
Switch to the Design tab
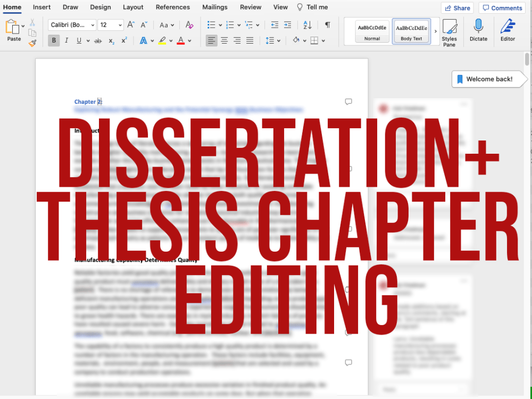pos(101,7)
